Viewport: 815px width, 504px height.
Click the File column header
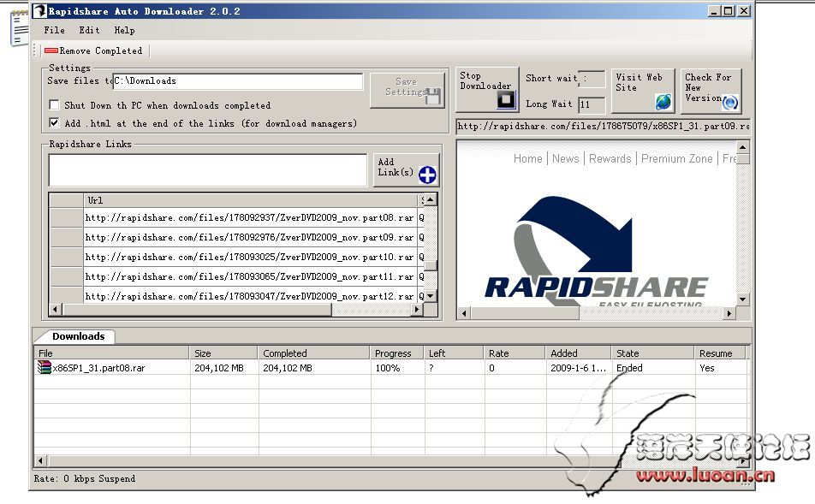112,353
